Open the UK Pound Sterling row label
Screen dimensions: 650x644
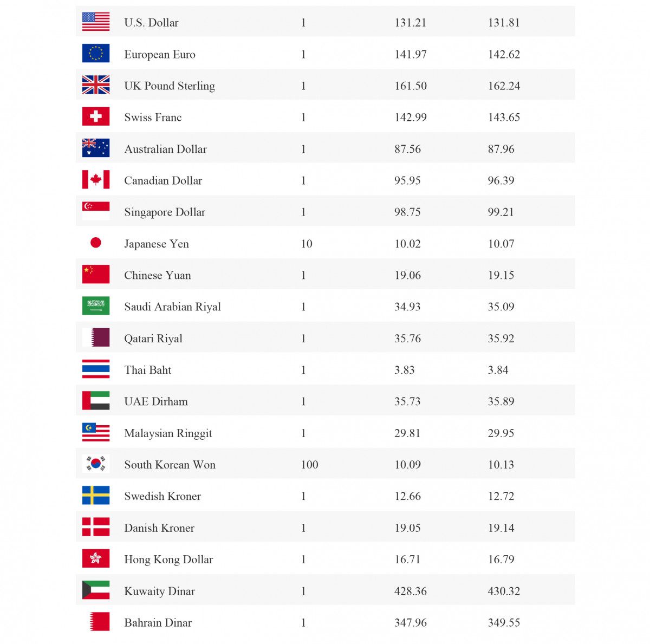pyautogui.click(x=170, y=86)
